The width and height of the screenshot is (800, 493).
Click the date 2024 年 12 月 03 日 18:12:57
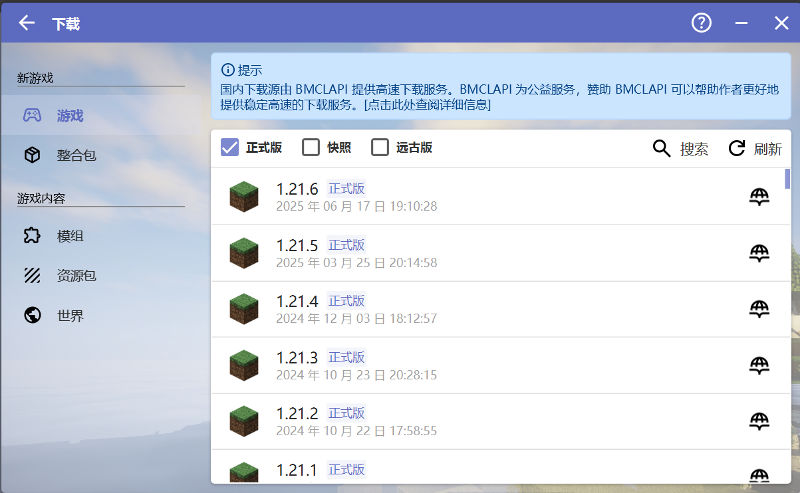coord(357,318)
